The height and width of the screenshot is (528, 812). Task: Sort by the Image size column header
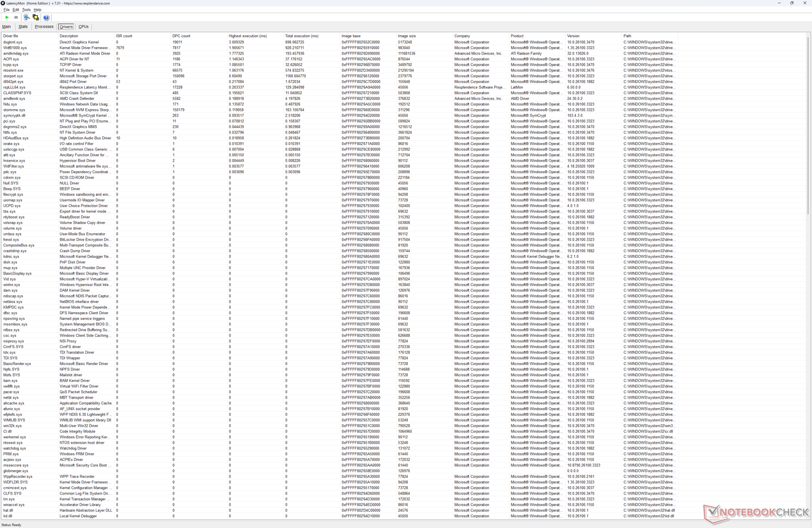pyautogui.click(x=424, y=36)
